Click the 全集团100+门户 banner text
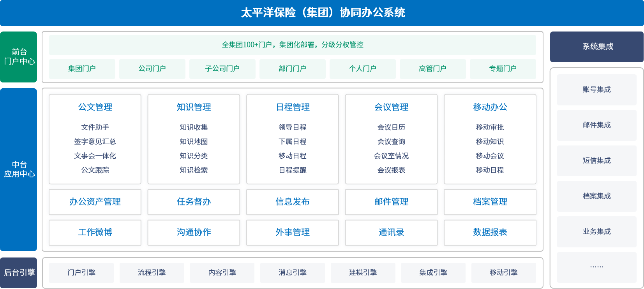The image size is (644, 289). [293, 45]
